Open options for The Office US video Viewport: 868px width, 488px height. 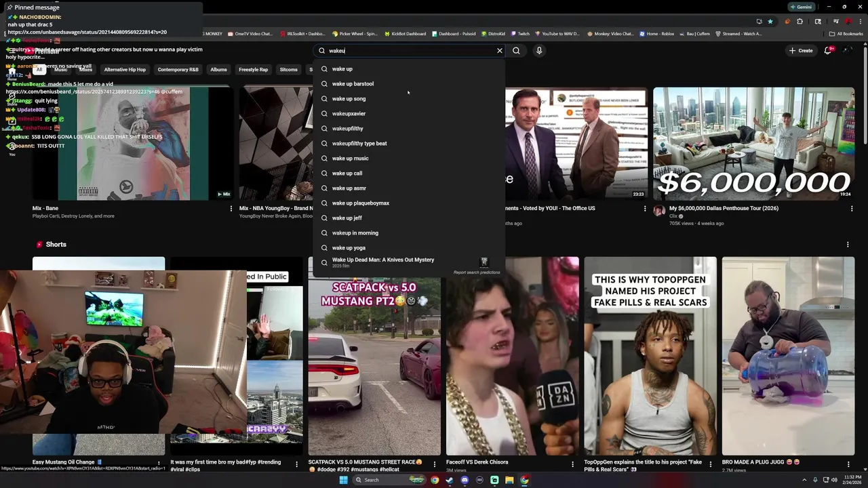tap(645, 209)
